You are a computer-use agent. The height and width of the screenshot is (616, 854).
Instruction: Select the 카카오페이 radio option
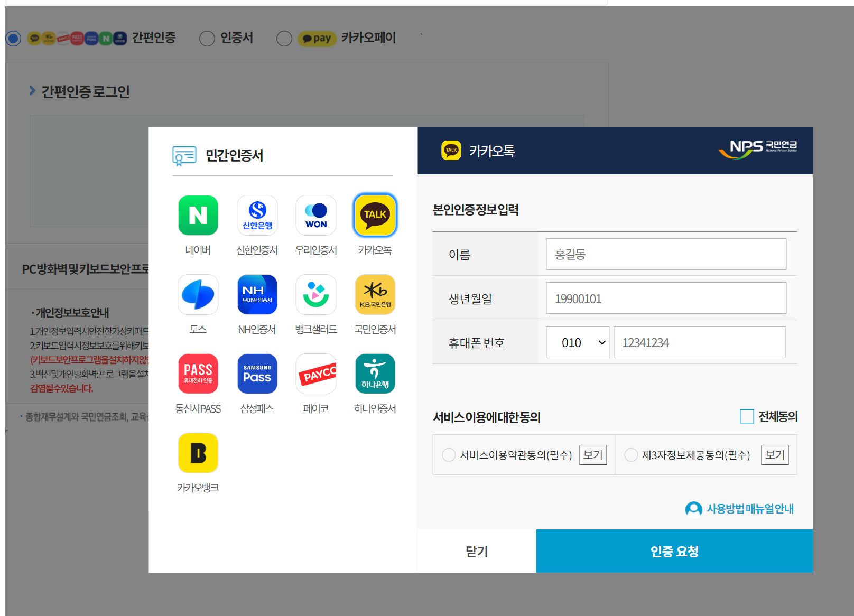[284, 38]
